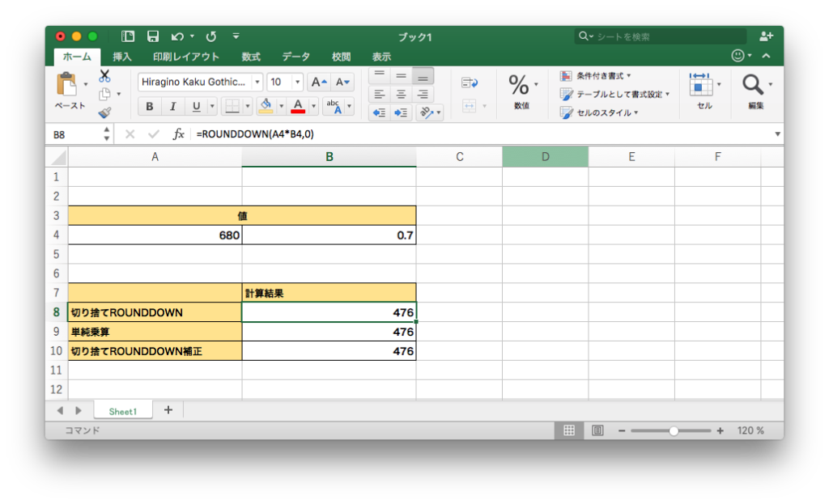Click the Sheet1 tab button
This screenshot has width=829, height=504.
click(x=122, y=410)
